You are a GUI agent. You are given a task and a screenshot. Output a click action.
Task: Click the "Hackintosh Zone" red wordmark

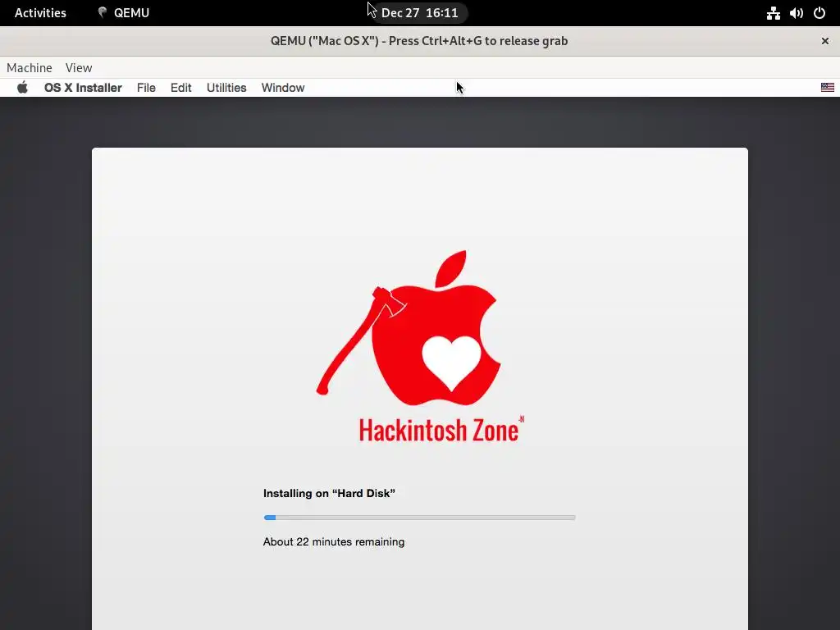(x=441, y=429)
